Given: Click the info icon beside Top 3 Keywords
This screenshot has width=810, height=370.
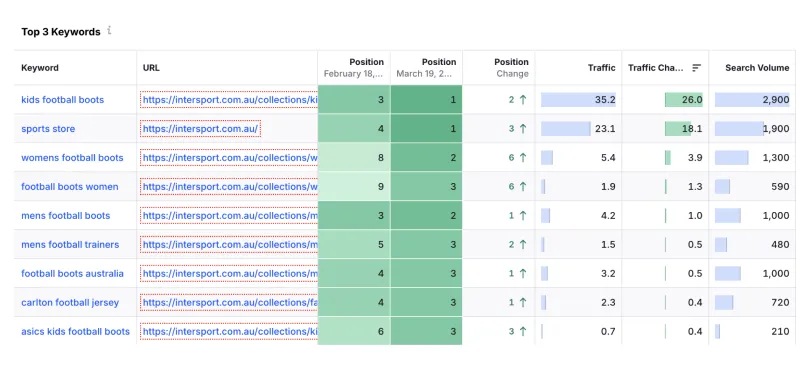Looking at the screenshot, I should 110,30.
